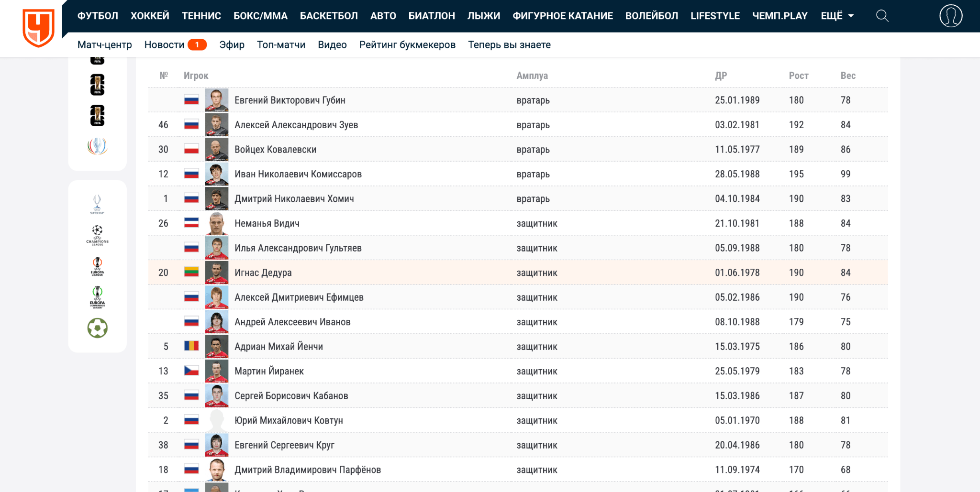The image size is (980, 492).
Task: Click the Амплуа column header
Action: [532, 76]
